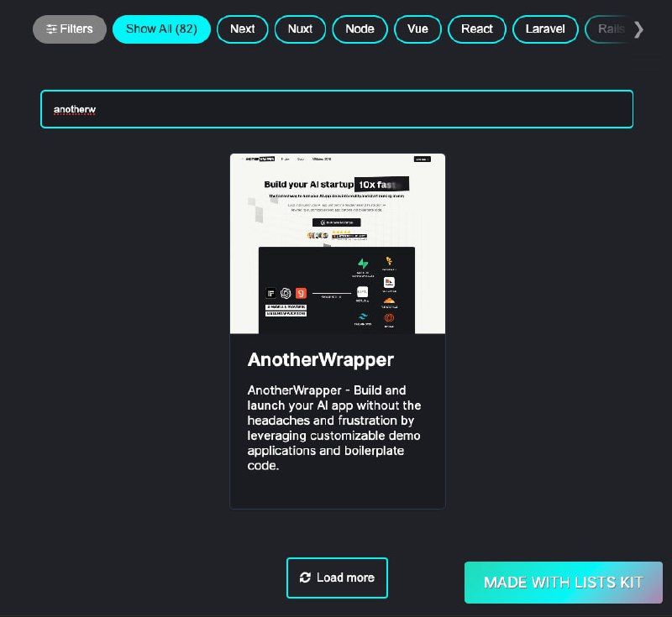This screenshot has height=617, width=672.
Task: Filter by Nuxt tag
Action: click(x=300, y=29)
